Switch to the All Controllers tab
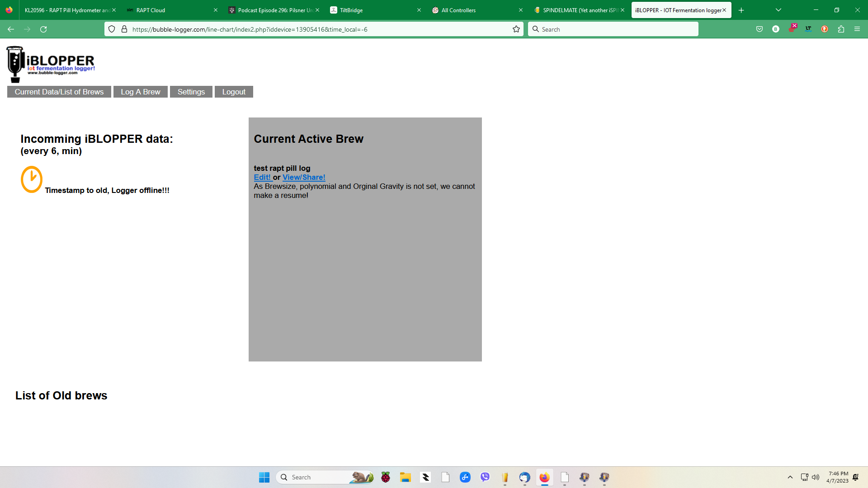Viewport: 868px width, 488px height. click(477, 10)
